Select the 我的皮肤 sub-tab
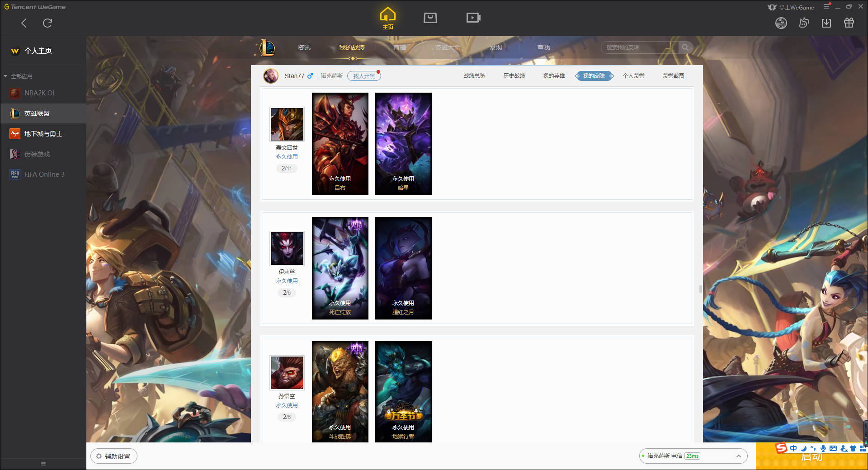 [x=594, y=76]
